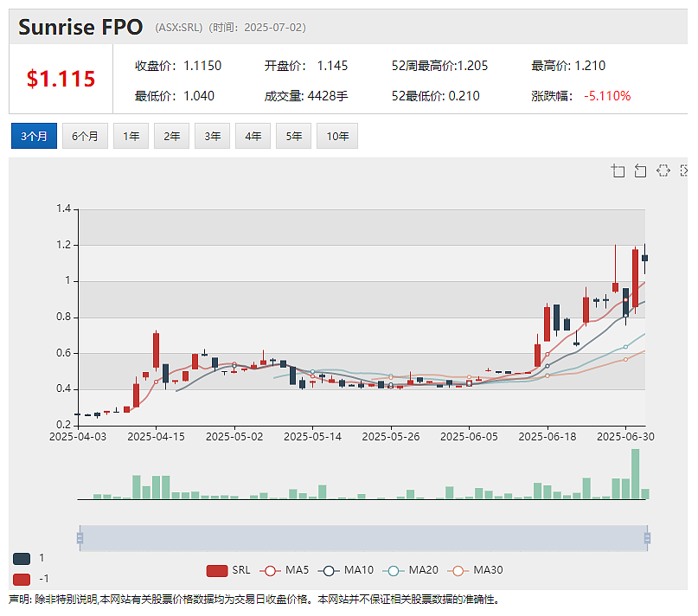
Task: Click the (ASX:SRL) ticker text
Action: pos(178,28)
